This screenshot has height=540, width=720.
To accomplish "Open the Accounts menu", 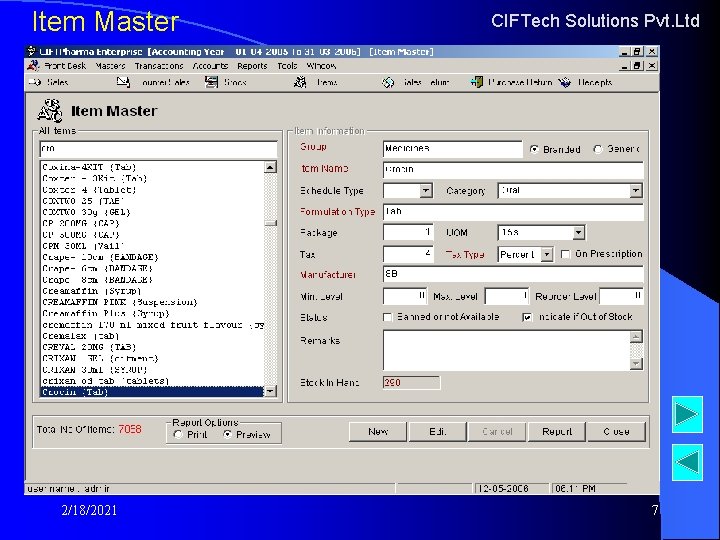I will click(x=210, y=66).
